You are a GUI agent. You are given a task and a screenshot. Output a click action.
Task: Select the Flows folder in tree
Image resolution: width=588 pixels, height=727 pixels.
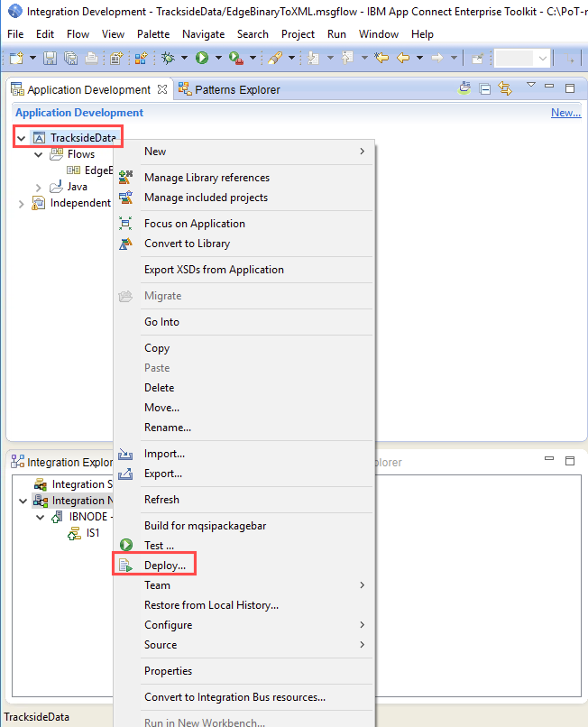point(72,154)
